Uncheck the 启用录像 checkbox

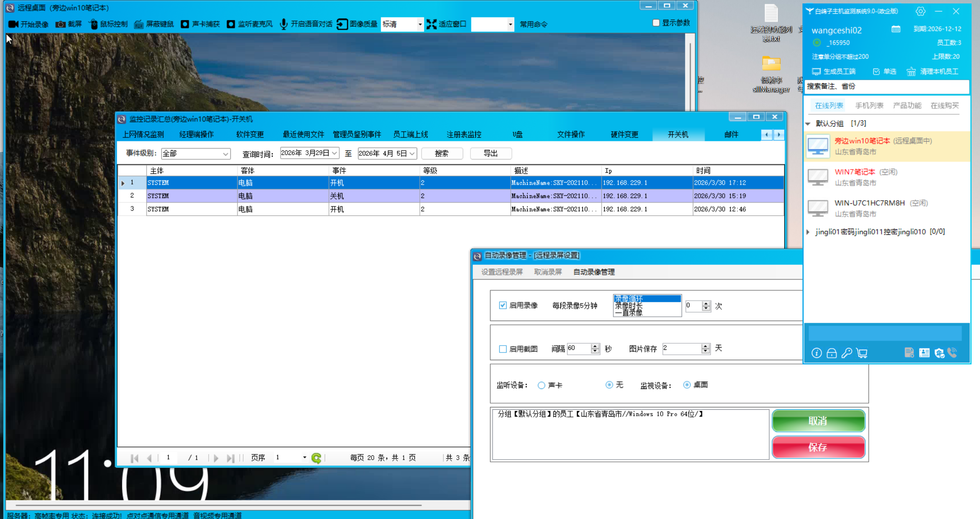pyautogui.click(x=503, y=305)
